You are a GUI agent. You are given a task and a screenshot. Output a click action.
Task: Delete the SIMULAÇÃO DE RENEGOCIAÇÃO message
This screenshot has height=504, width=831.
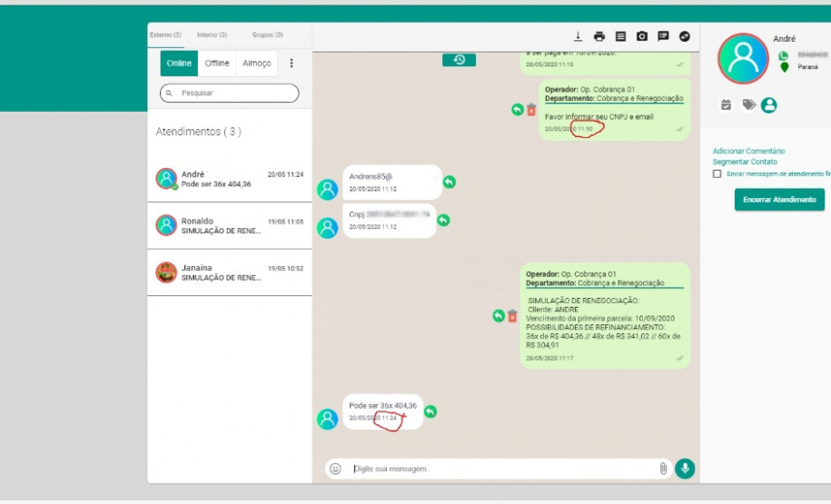pos(512,316)
